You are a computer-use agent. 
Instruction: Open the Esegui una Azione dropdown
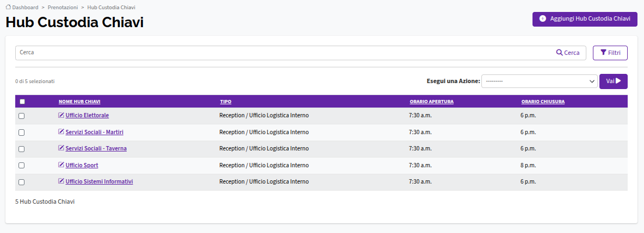(539, 81)
